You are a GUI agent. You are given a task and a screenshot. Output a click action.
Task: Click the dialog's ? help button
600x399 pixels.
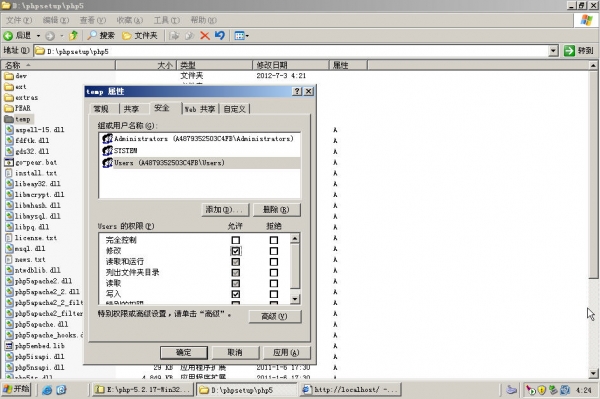pos(297,91)
